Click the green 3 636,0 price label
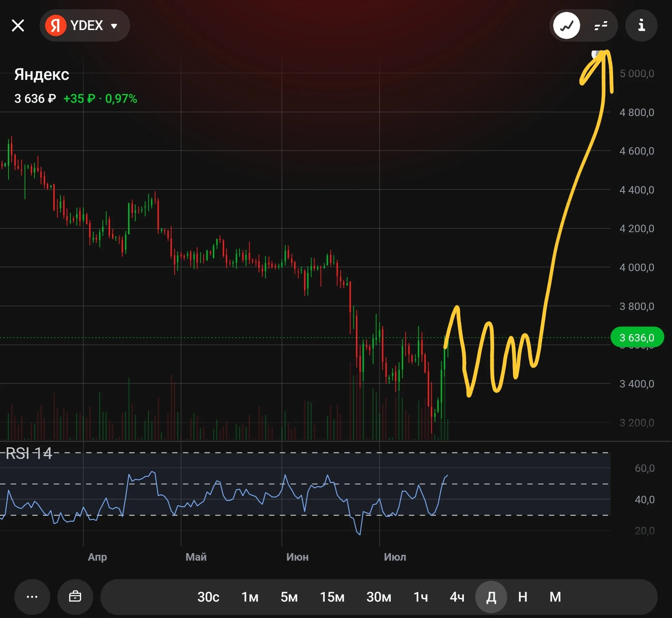The width and height of the screenshot is (672, 618). (637, 337)
